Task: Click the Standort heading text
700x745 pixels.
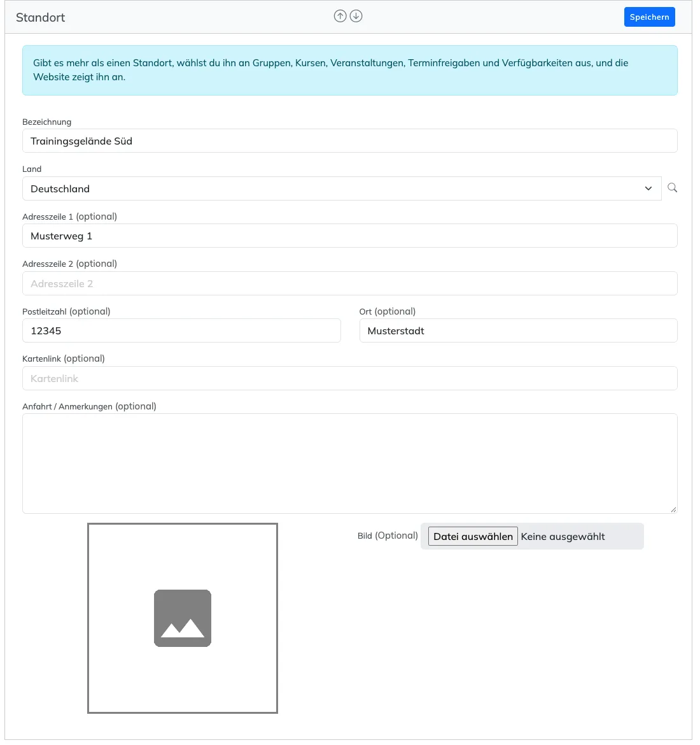Action: point(40,18)
